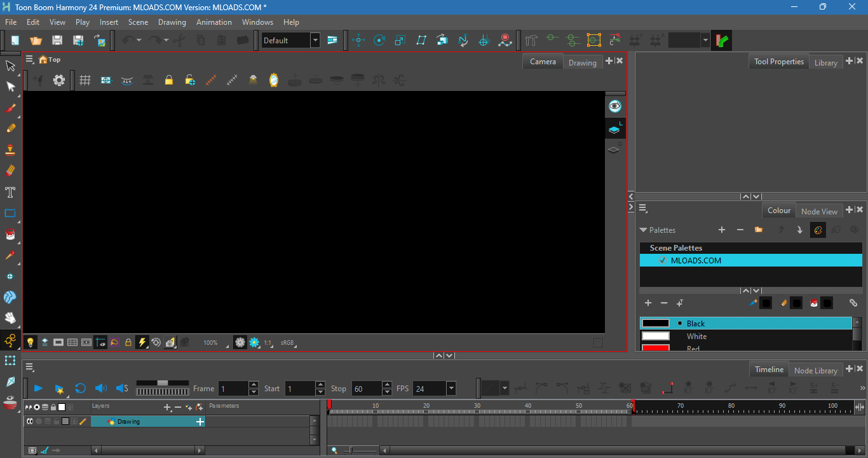Screen dimensions: 868x458
Task: Toggle the loop playback button
Action: 80,388
